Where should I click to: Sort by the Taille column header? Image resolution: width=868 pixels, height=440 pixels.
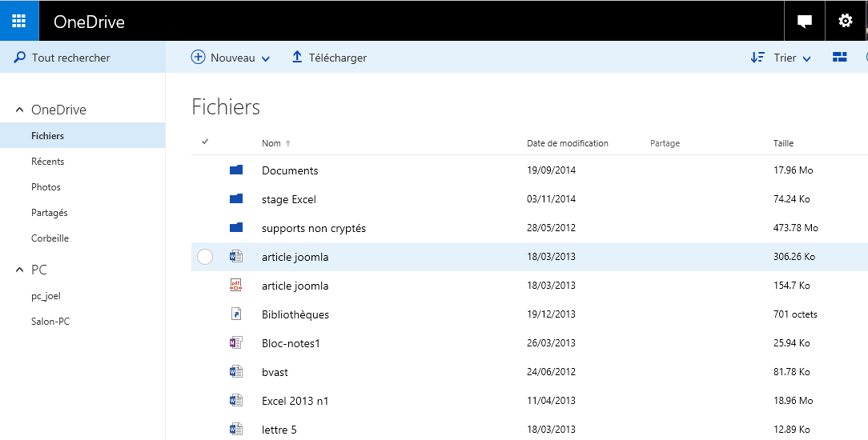(783, 143)
